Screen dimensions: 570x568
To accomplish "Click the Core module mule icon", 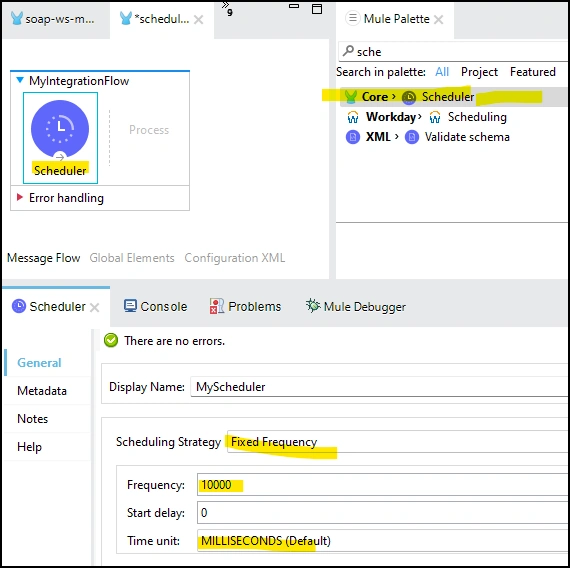I will pyautogui.click(x=351, y=97).
